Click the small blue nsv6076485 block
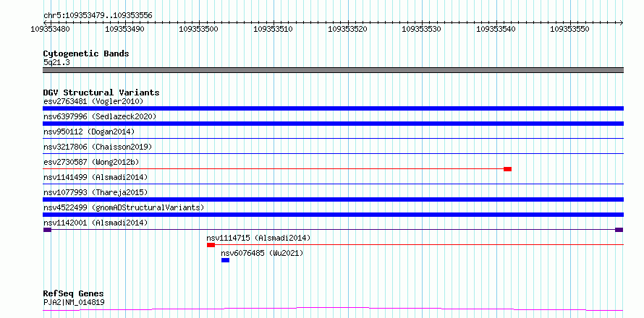This screenshot has height=318, width=644. pyautogui.click(x=225, y=260)
